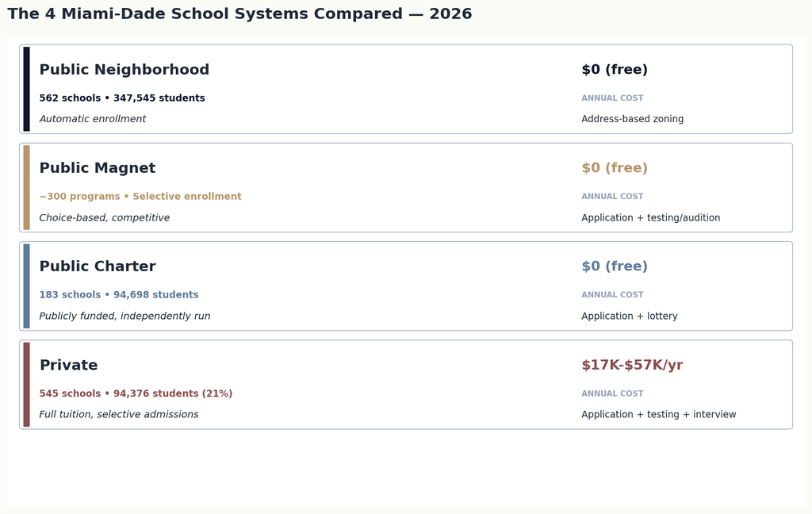This screenshot has width=812, height=514.
Task: Click 'Application + testing/audition' text
Action: [x=651, y=217]
